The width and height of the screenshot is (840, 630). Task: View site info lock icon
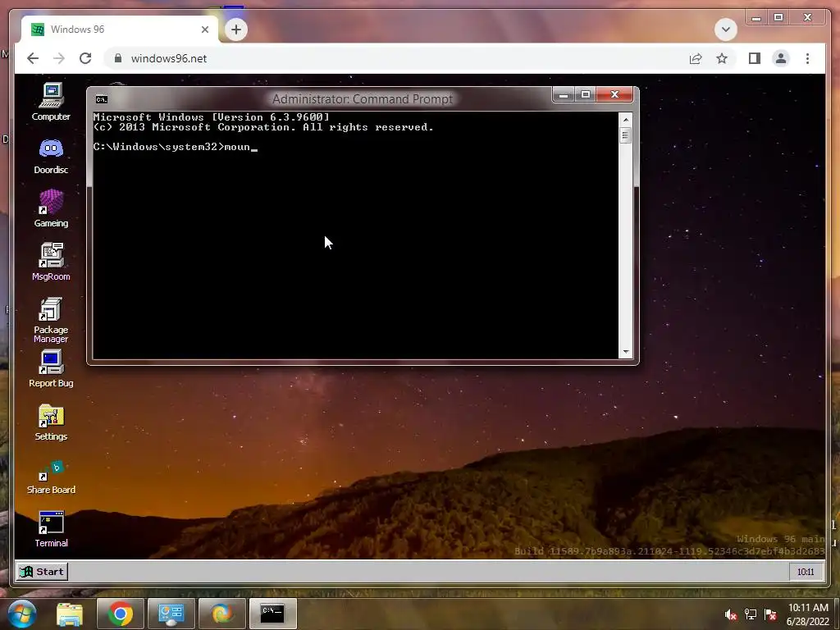click(118, 58)
